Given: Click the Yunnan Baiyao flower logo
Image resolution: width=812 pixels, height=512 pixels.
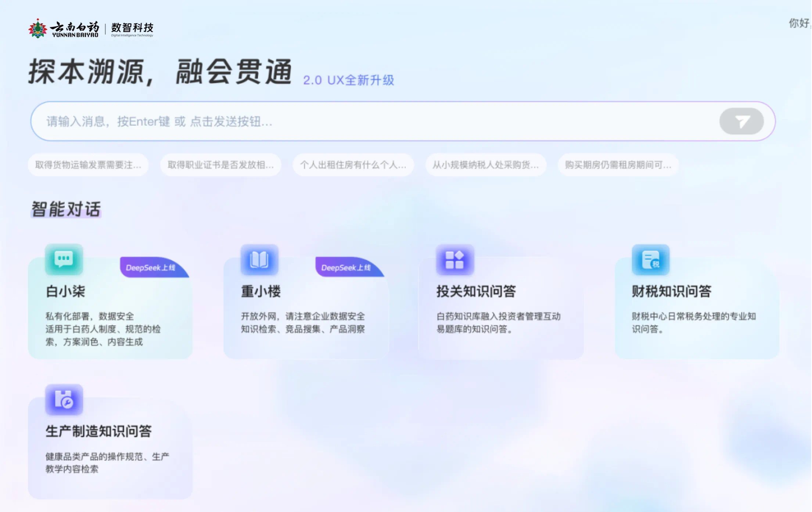Looking at the screenshot, I should [x=38, y=29].
